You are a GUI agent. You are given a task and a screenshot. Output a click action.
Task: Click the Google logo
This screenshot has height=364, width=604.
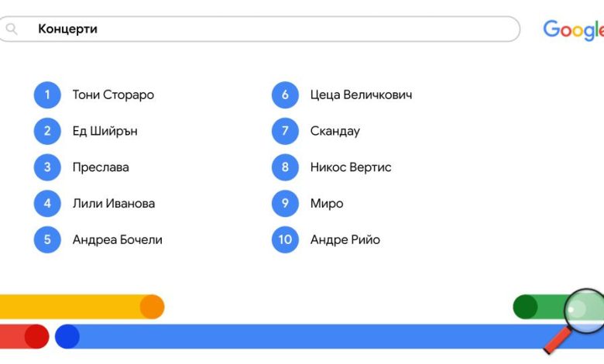pyautogui.click(x=574, y=30)
